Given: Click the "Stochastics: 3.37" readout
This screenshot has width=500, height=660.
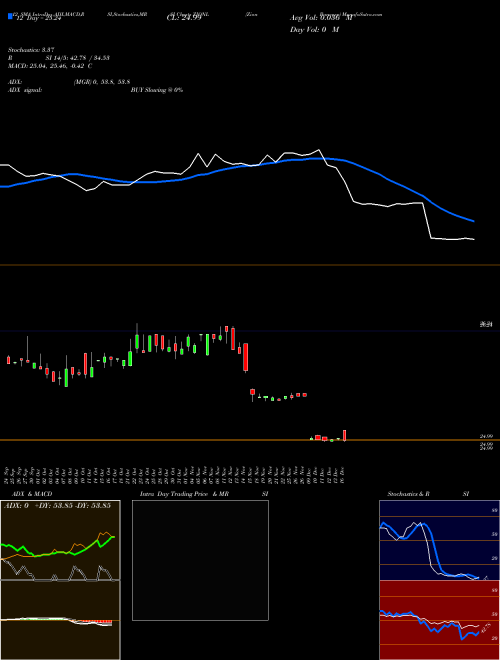Looking at the screenshot, I should pyautogui.click(x=31, y=50).
